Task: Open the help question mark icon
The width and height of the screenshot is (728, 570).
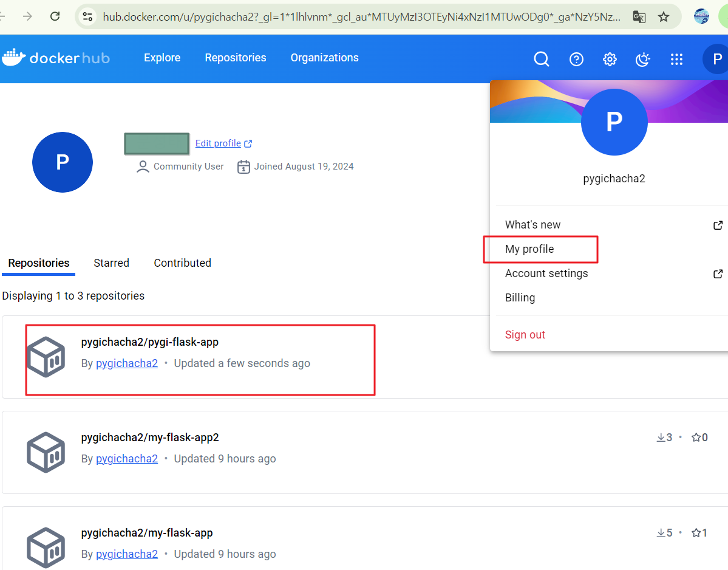Action: tap(576, 59)
